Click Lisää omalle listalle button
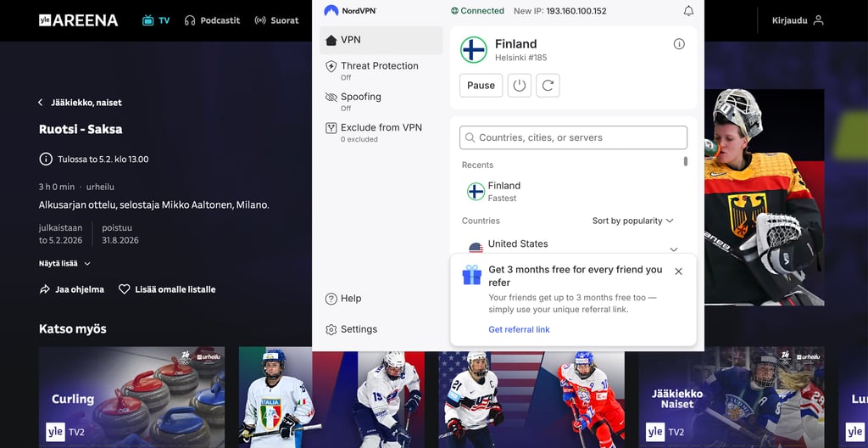This screenshot has width=868, height=448. pos(167,289)
